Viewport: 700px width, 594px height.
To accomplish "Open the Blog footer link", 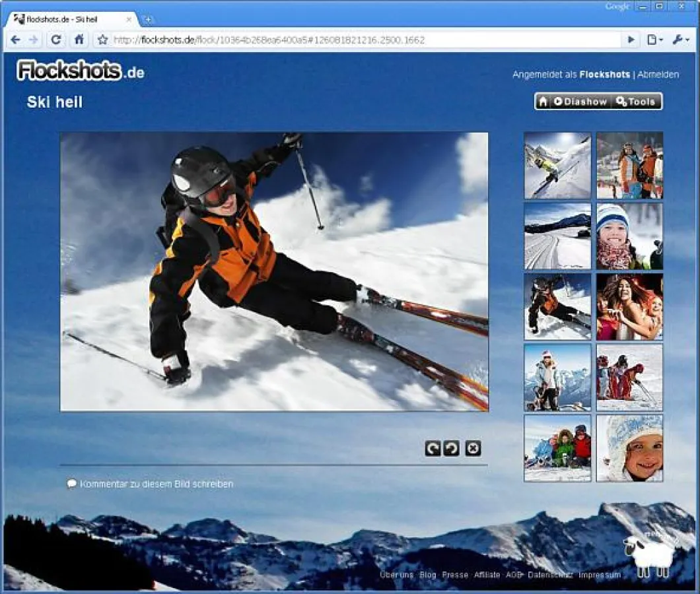I will coord(428,575).
